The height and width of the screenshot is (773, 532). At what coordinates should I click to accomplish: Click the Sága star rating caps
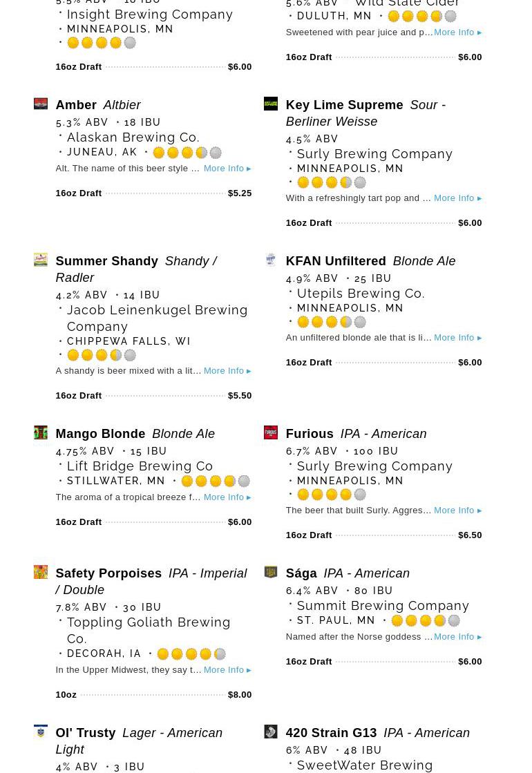click(x=426, y=621)
